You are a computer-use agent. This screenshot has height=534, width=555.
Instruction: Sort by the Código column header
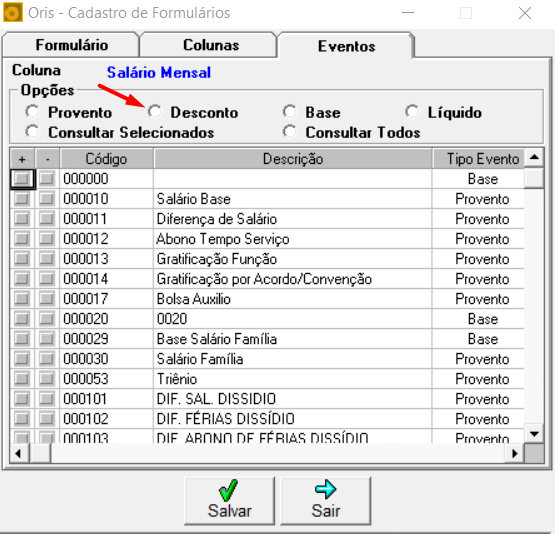coord(107,159)
